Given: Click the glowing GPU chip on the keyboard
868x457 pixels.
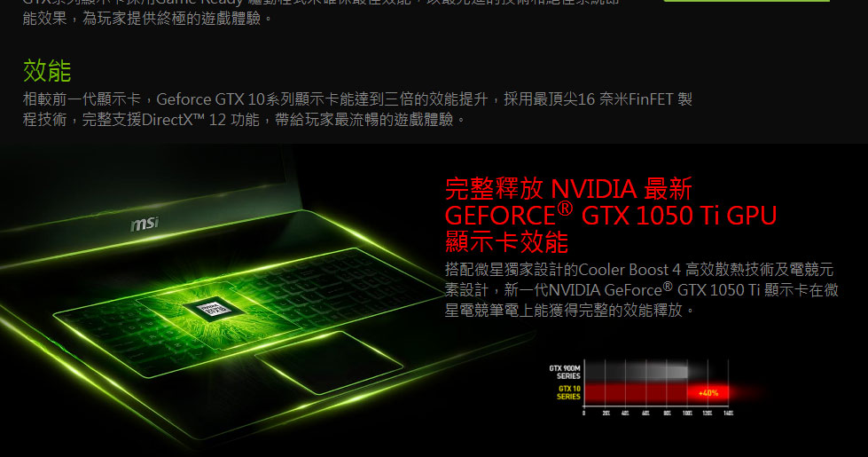Looking at the screenshot, I should point(213,311).
